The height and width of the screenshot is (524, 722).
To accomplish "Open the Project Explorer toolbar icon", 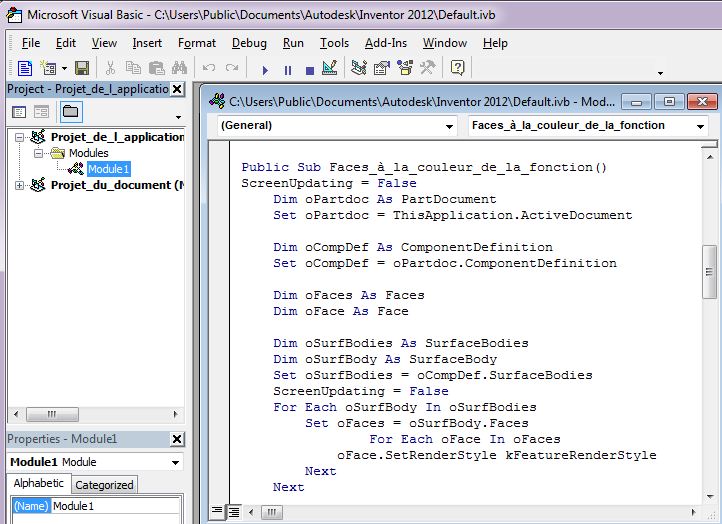I will click(x=359, y=69).
